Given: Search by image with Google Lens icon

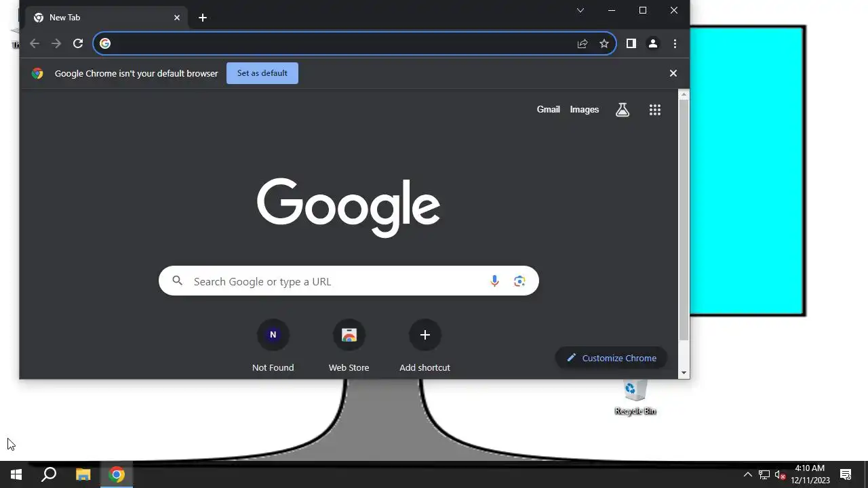Looking at the screenshot, I should click(519, 281).
